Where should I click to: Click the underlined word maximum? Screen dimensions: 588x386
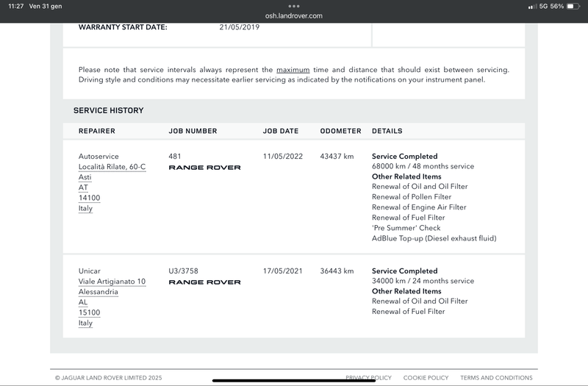point(293,70)
